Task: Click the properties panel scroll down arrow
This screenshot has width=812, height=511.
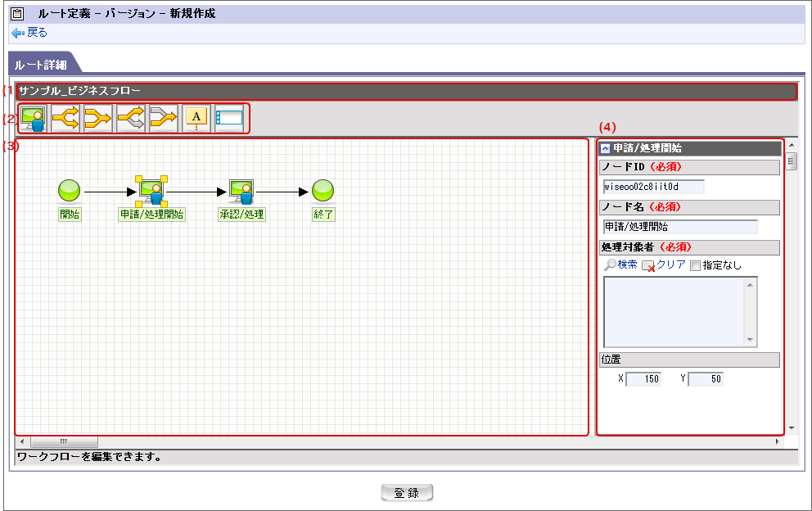Action: (x=792, y=428)
